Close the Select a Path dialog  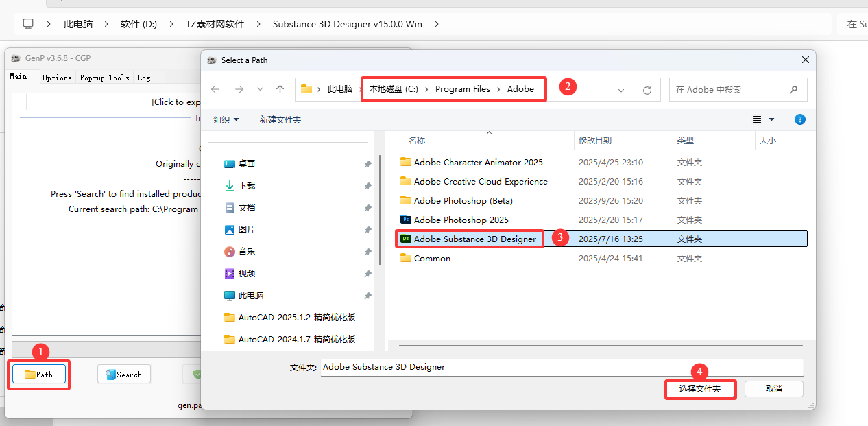(x=806, y=60)
